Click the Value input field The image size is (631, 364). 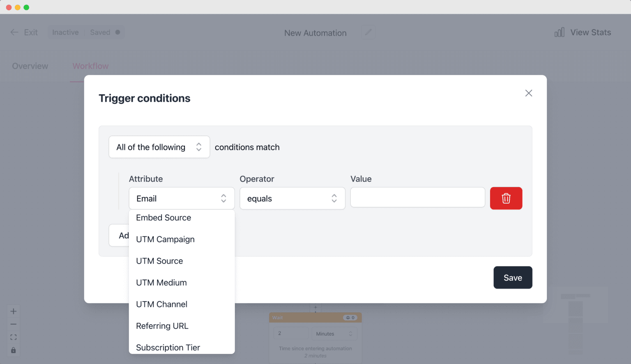417,198
